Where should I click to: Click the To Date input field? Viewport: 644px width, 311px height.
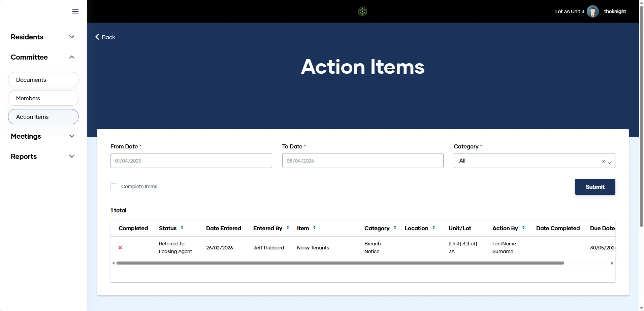(363, 161)
